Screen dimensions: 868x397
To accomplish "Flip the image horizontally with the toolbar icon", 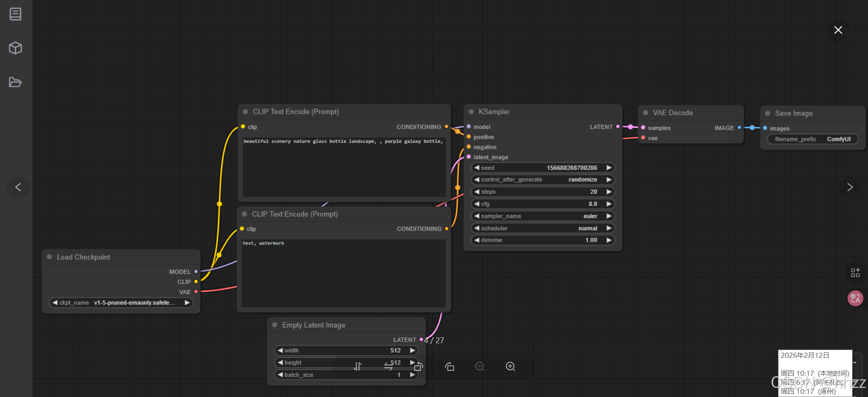I will coord(388,366).
